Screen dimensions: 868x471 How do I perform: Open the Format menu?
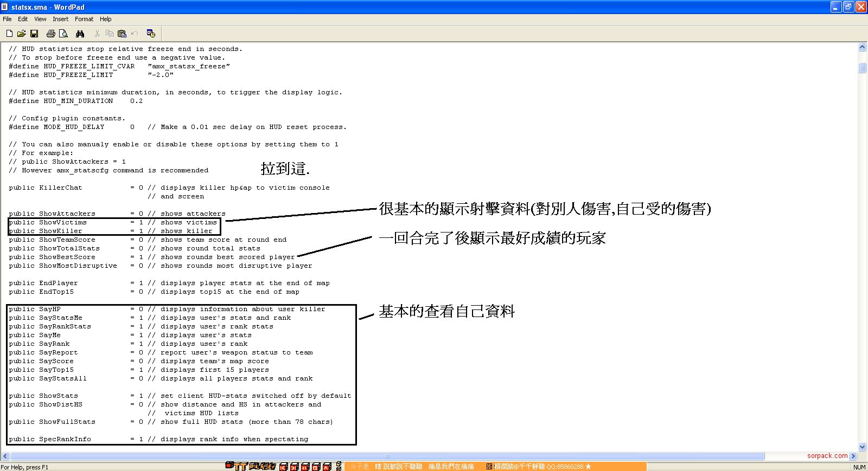84,19
